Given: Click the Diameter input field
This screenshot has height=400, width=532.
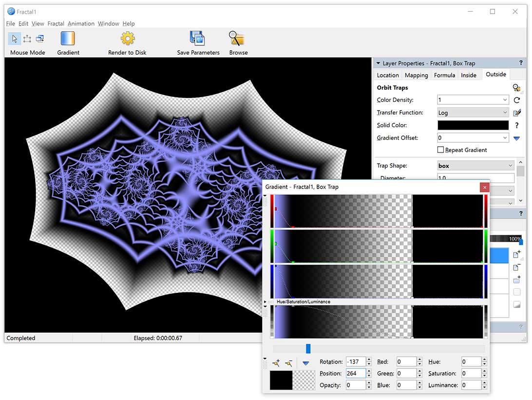Looking at the screenshot, I should 475,177.
